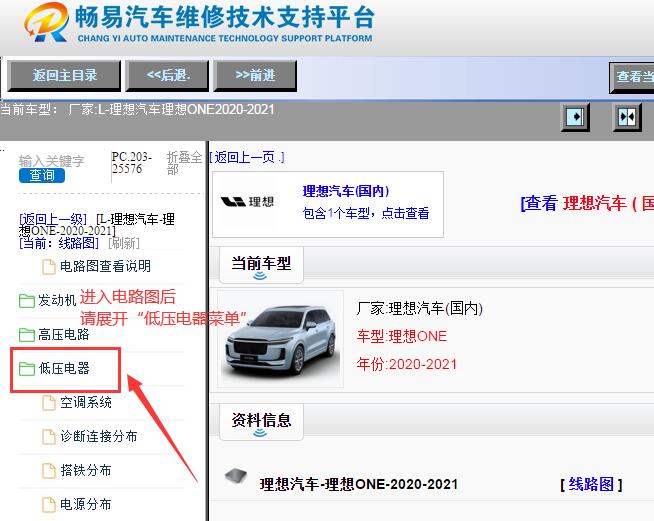The width and height of the screenshot is (654, 521).
Task: Click the 空调系统 file icon
Action: coord(49,403)
